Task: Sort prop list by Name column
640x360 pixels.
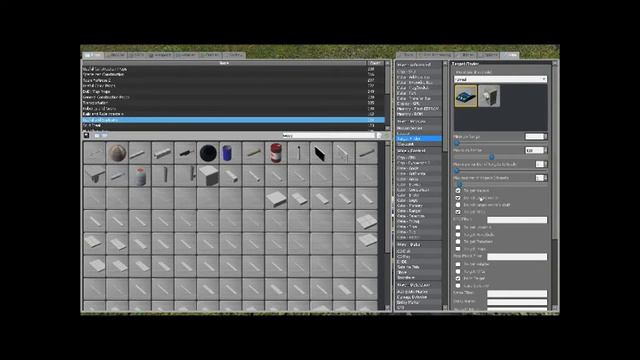Action: (224, 63)
